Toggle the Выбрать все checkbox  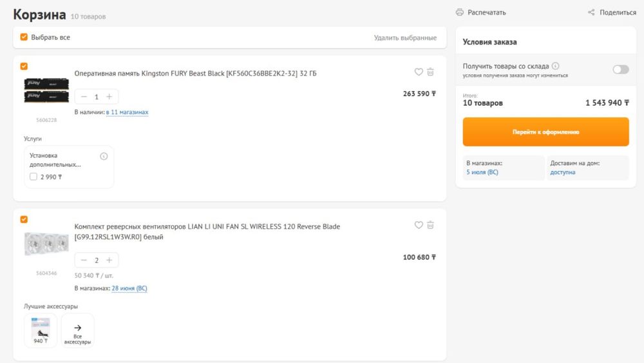[x=24, y=37]
